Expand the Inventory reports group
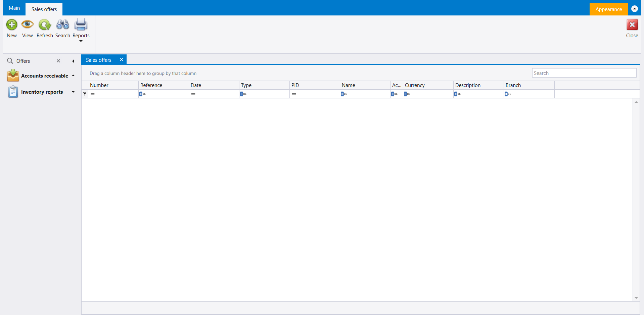644x315 pixels. click(x=73, y=92)
